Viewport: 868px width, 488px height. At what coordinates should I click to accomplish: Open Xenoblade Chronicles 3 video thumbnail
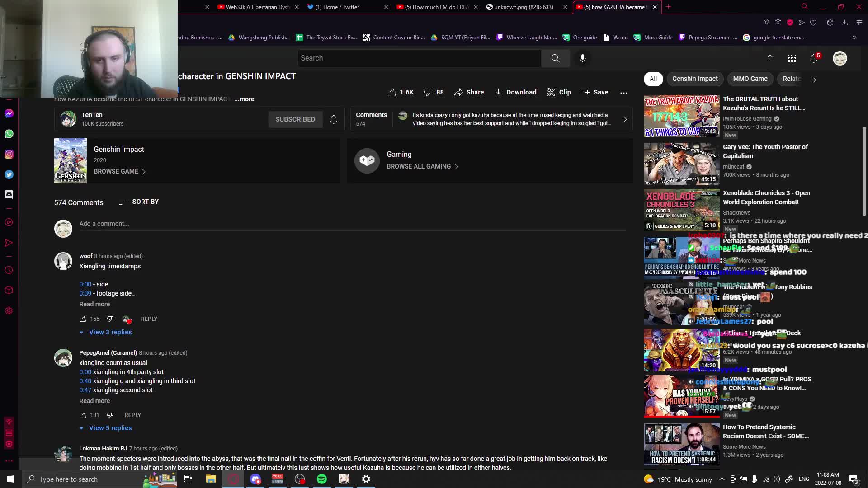(x=681, y=210)
